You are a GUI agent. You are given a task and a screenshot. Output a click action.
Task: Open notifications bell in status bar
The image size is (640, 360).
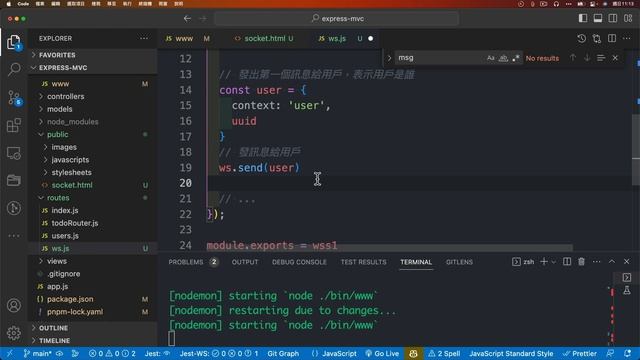[627, 353]
